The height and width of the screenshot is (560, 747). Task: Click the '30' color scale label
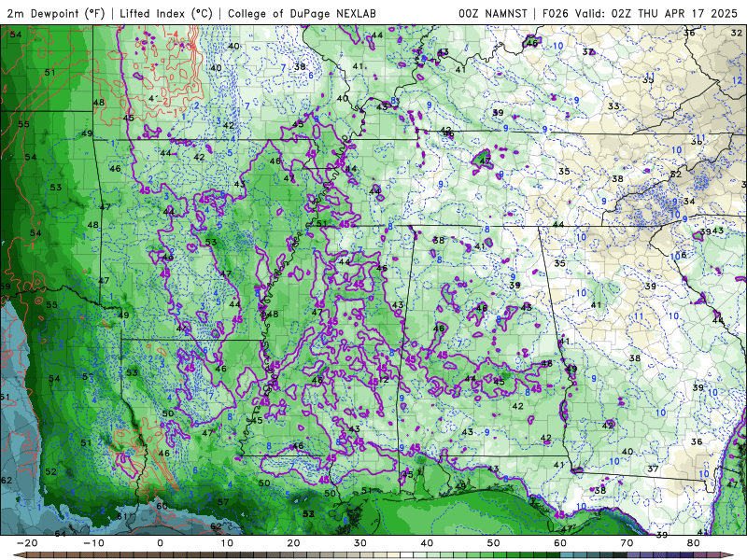(360, 543)
